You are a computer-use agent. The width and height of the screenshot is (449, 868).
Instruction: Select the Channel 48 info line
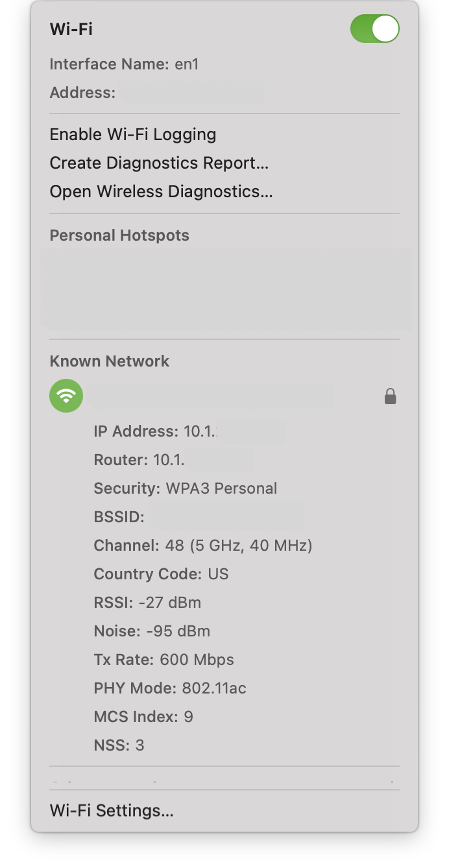tap(201, 545)
